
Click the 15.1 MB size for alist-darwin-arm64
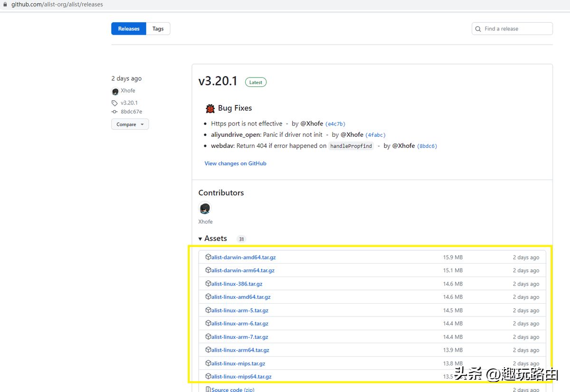point(453,270)
